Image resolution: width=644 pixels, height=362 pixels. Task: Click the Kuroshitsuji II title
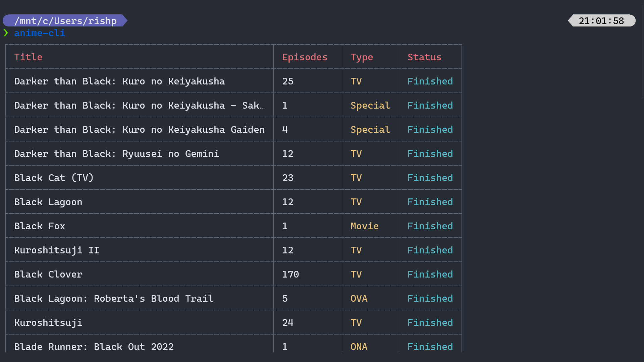click(57, 250)
